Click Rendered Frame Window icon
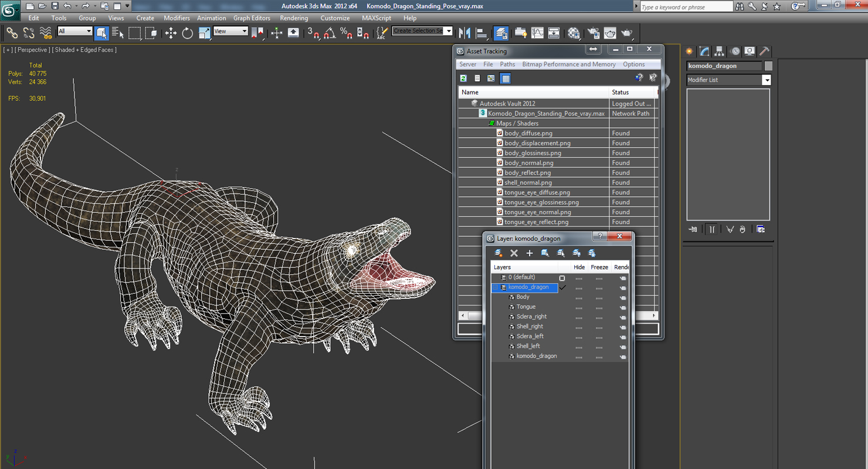The image size is (868, 469). [610, 33]
